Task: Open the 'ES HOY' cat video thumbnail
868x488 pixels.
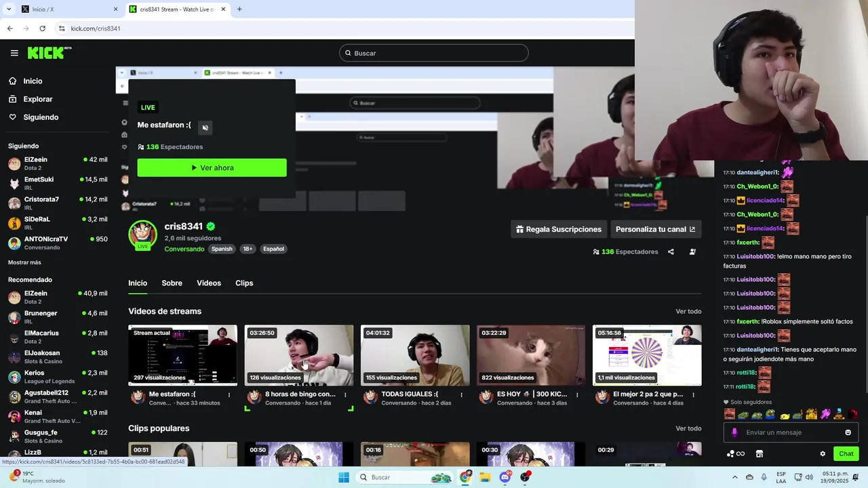Action: (531, 355)
